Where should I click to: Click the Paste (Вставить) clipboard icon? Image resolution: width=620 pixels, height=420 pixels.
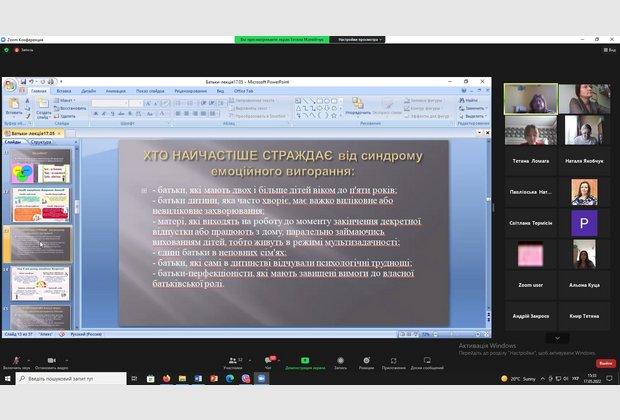click(x=14, y=104)
